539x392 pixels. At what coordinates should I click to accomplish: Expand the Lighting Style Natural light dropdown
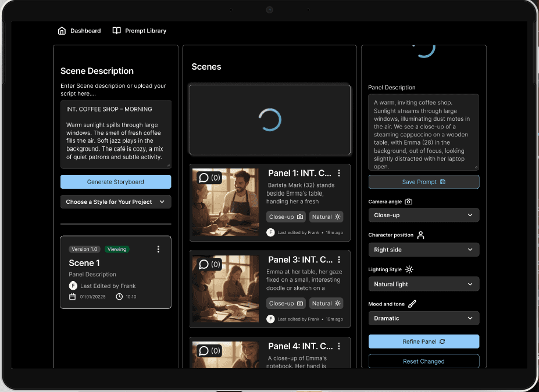(x=424, y=284)
